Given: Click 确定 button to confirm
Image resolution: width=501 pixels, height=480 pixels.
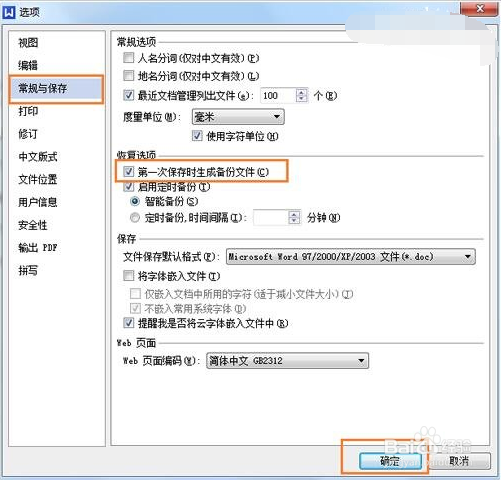Looking at the screenshot, I should pos(390,461).
